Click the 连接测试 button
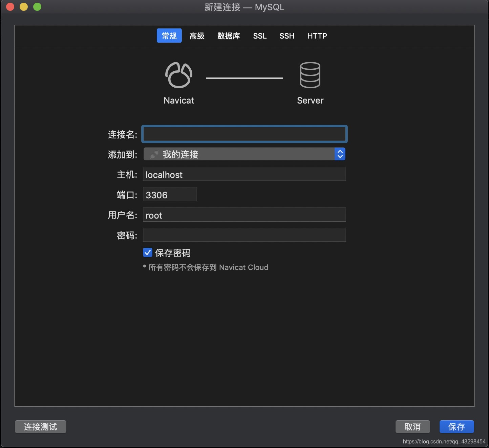489x448 pixels. pos(41,427)
